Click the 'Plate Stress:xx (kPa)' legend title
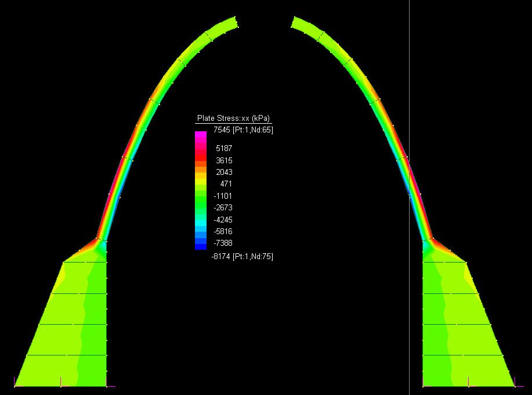Screen dimensions: 532x395 (233, 119)
